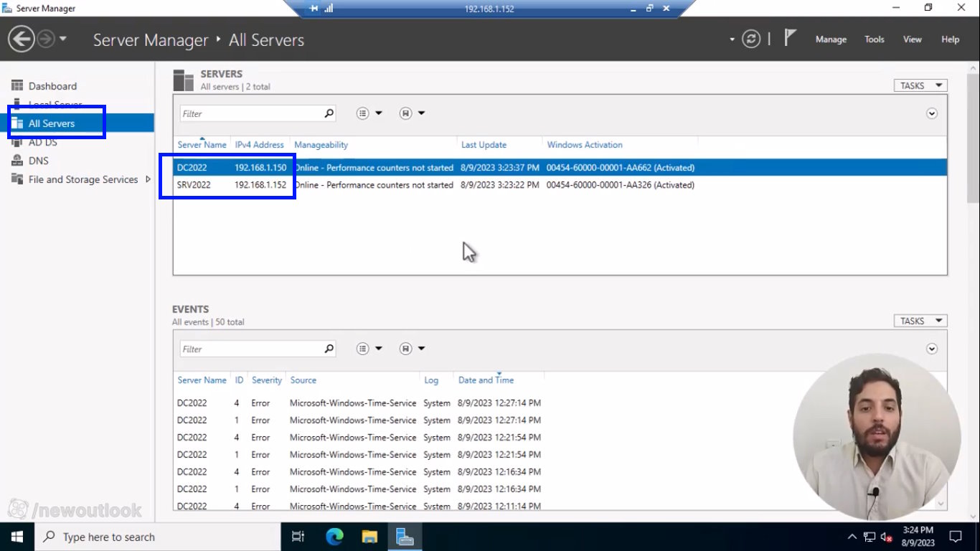The width and height of the screenshot is (980, 551).
Task: Sort events by Severity column
Action: [267, 380]
